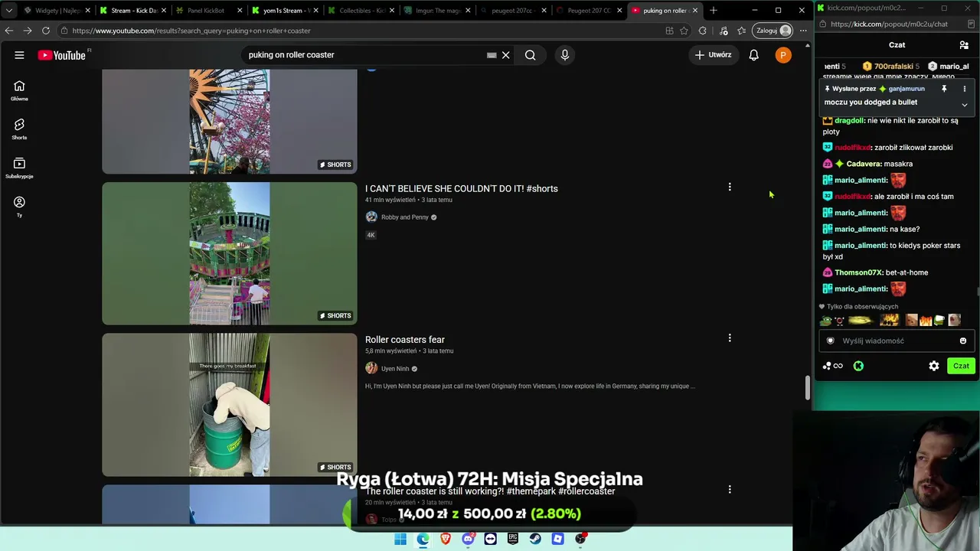Viewport: 980px width, 551px height.
Task: Open the browser extensions menu
Action: coord(703,31)
